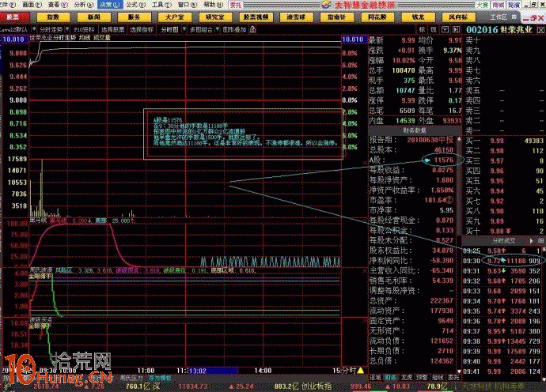Click the 选择指标 toolbar item

[x=142, y=29]
